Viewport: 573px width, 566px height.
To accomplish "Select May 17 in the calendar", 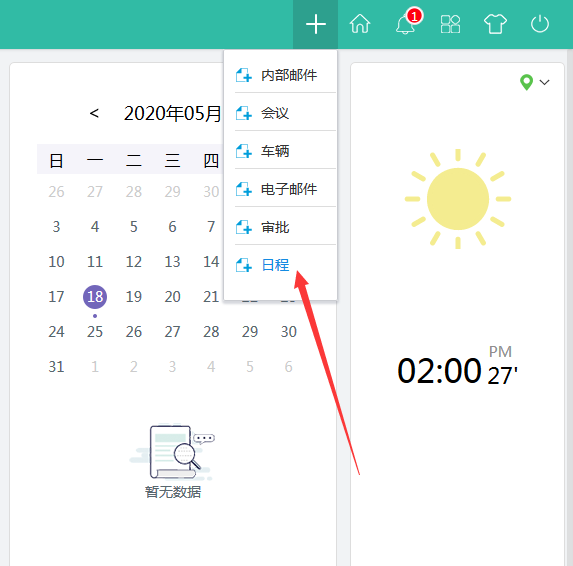I will (x=56, y=297).
